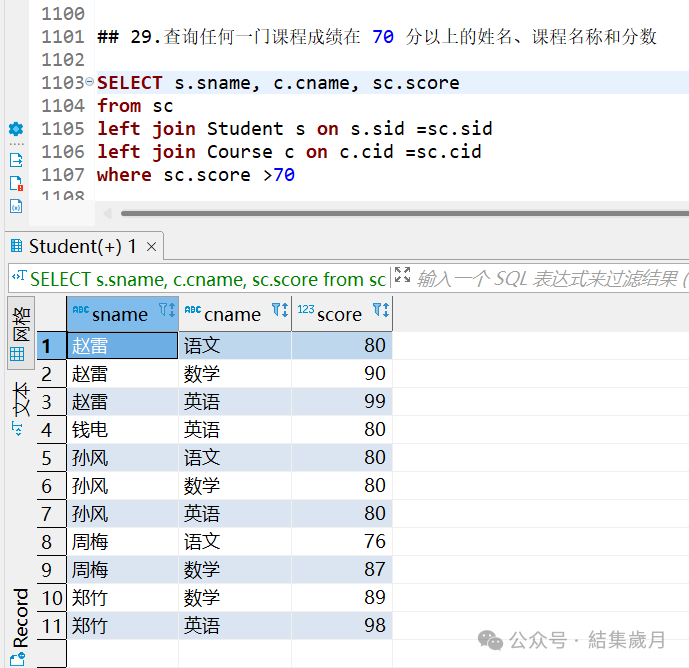This screenshot has width=689, height=668.
Task: Click the 123 type icon of score column
Action: pos(306,309)
